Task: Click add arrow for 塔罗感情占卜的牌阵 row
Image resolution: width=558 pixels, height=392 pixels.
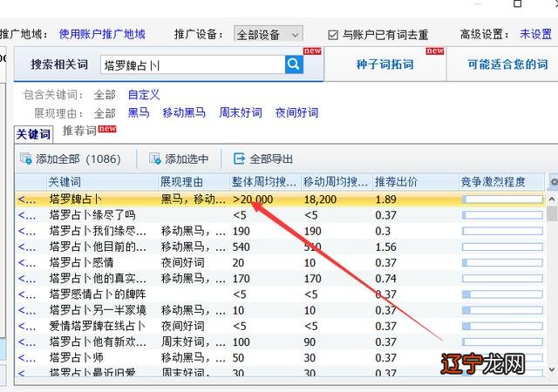Action: [27, 294]
